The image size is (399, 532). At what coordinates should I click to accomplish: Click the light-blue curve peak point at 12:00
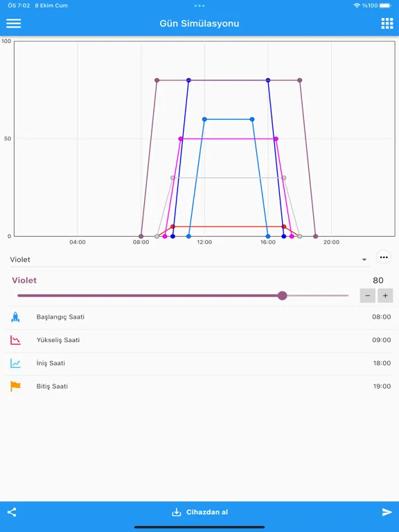(204, 119)
